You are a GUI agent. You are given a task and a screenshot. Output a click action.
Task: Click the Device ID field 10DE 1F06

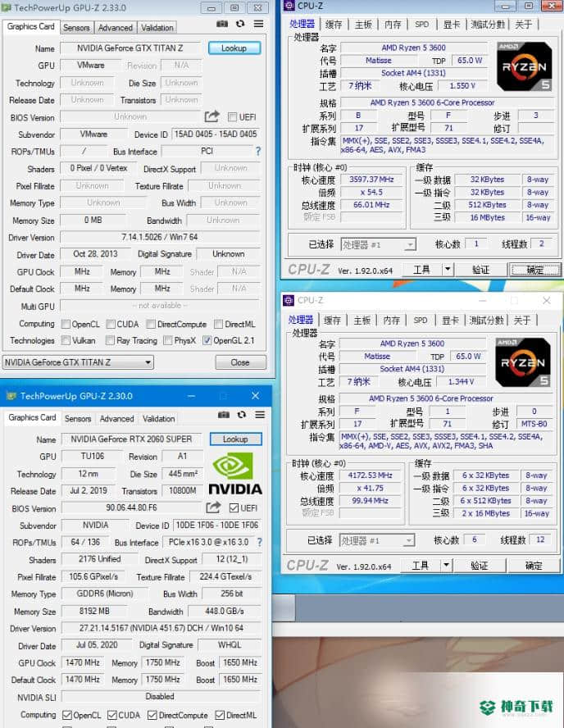click(216, 525)
